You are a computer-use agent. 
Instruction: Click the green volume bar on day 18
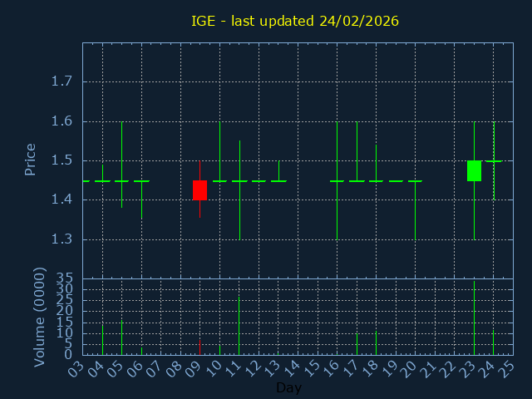pos(376,342)
